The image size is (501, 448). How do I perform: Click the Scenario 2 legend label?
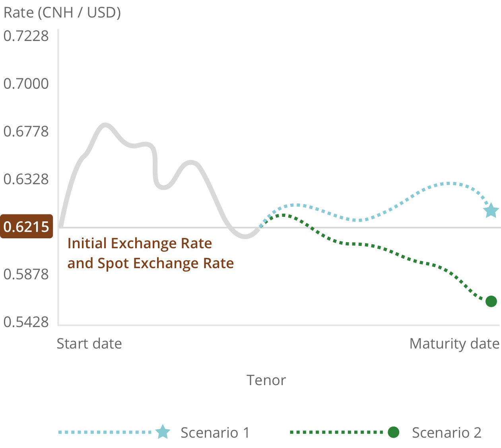click(x=446, y=432)
